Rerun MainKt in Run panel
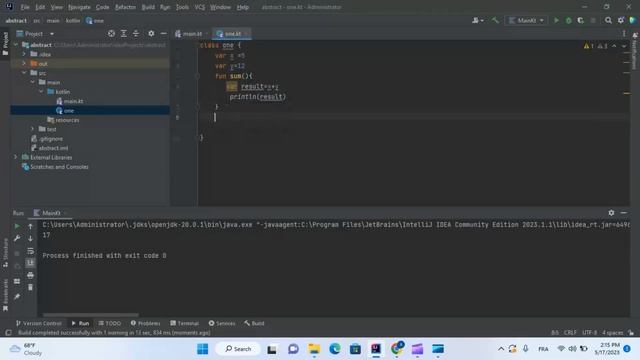This screenshot has width=640, height=360. (x=17, y=226)
